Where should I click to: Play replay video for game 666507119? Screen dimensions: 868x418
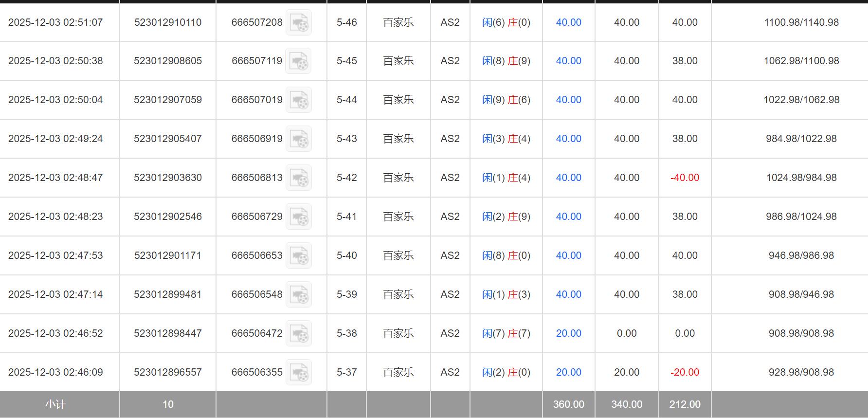click(298, 61)
